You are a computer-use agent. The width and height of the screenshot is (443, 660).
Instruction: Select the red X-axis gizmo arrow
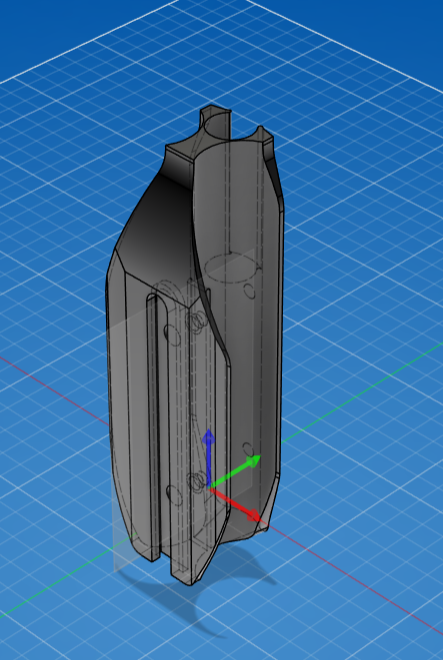236,504
